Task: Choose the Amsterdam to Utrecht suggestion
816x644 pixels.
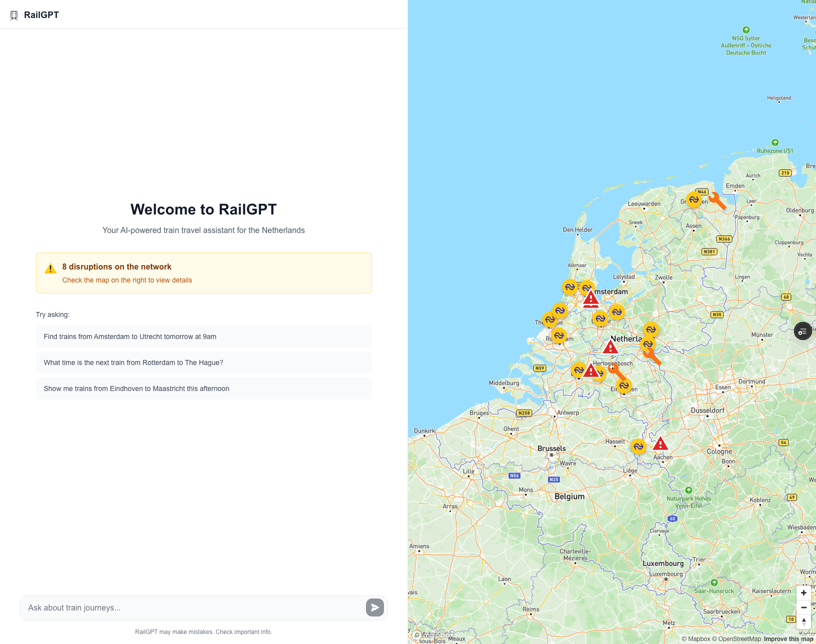Action: pos(203,336)
